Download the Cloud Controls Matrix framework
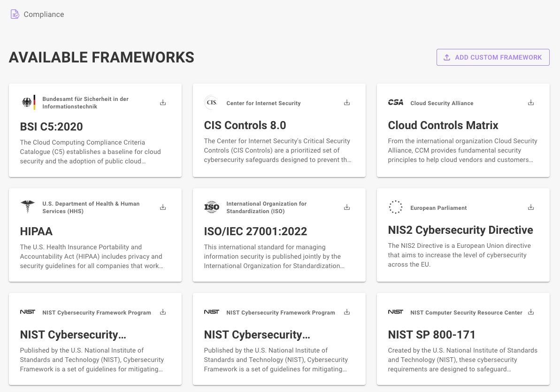Screen dimensions: 560x392 click(x=531, y=102)
